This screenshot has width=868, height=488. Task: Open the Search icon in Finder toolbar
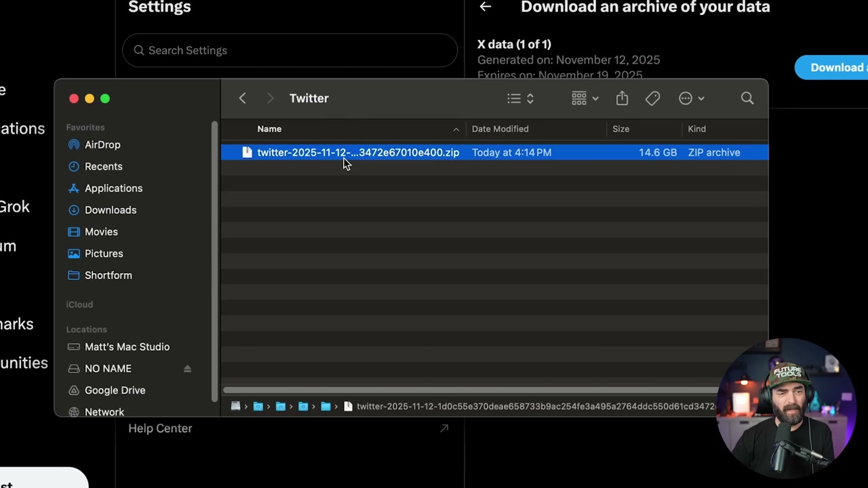(x=747, y=98)
